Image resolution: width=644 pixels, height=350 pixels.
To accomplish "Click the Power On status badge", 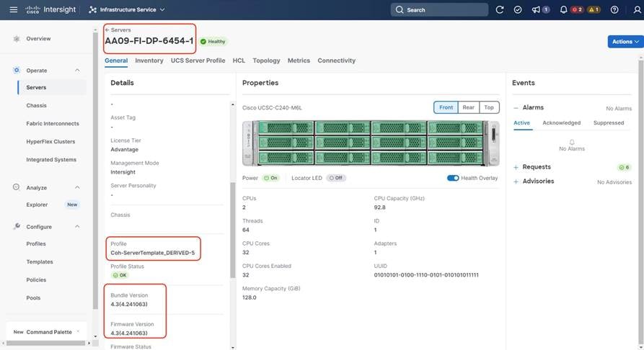I will click(x=270, y=178).
